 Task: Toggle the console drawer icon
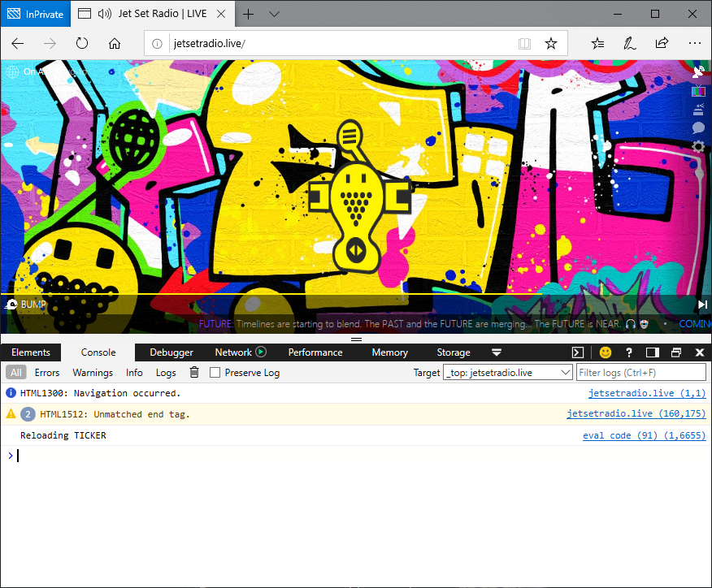pos(578,352)
